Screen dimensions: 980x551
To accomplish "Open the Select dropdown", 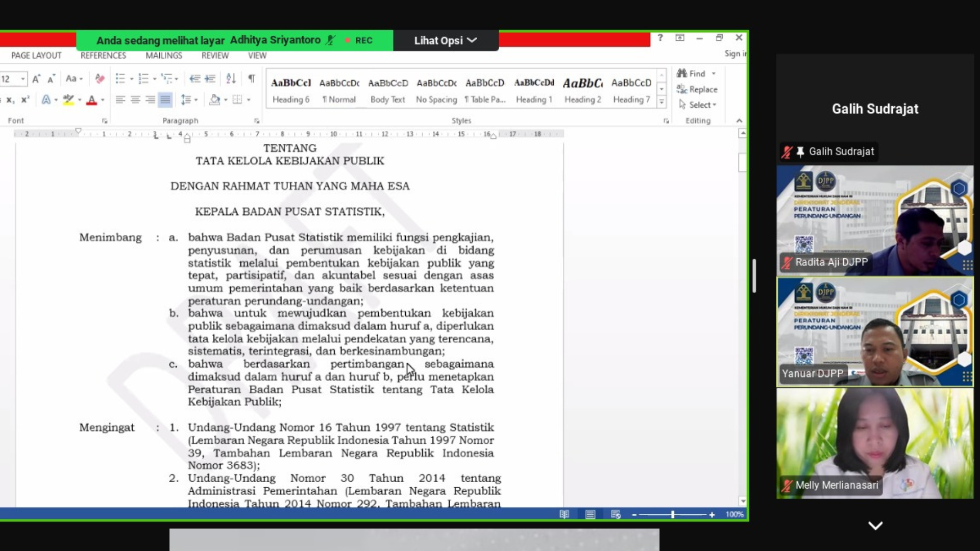I will click(697, 105).
